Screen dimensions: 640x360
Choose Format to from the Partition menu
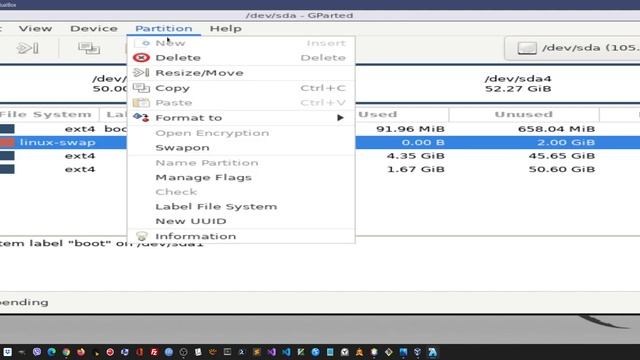[x=241, y=118]
